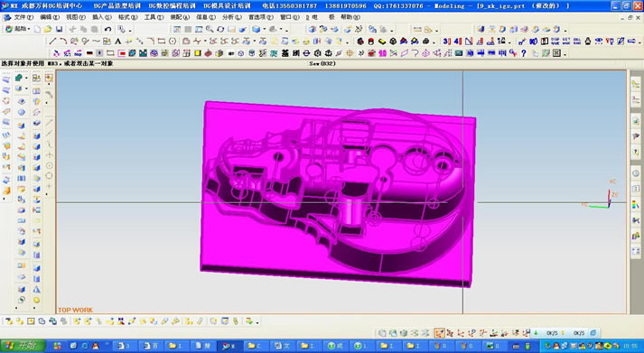The image size is (644, 353).
Task: Select the Line sketch tool
Action: [52, 41]
